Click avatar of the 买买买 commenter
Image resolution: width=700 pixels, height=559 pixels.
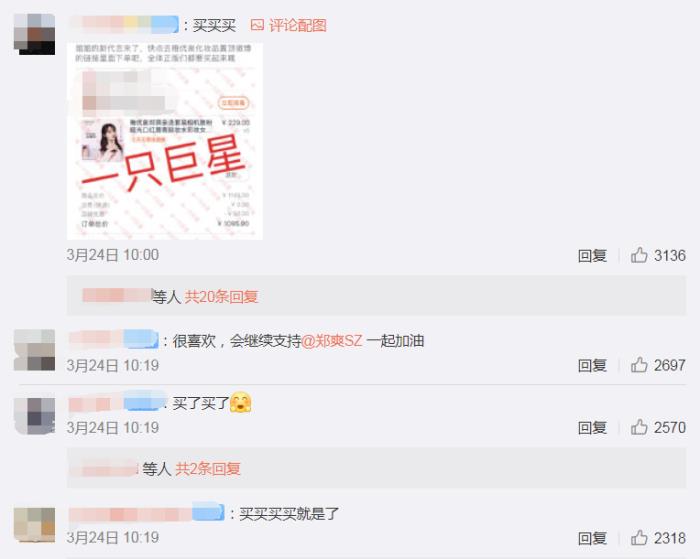34,34
